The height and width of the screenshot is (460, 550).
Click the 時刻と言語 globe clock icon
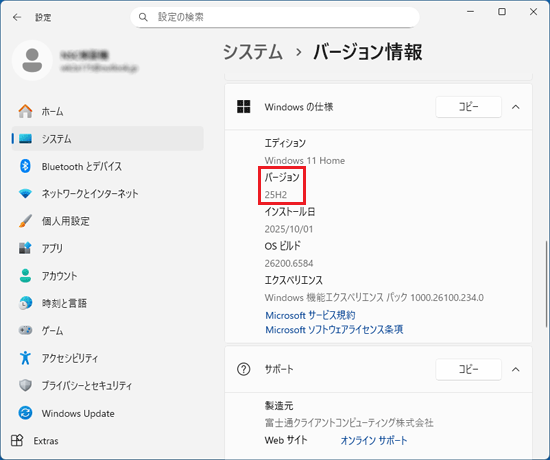coord(25,303)
